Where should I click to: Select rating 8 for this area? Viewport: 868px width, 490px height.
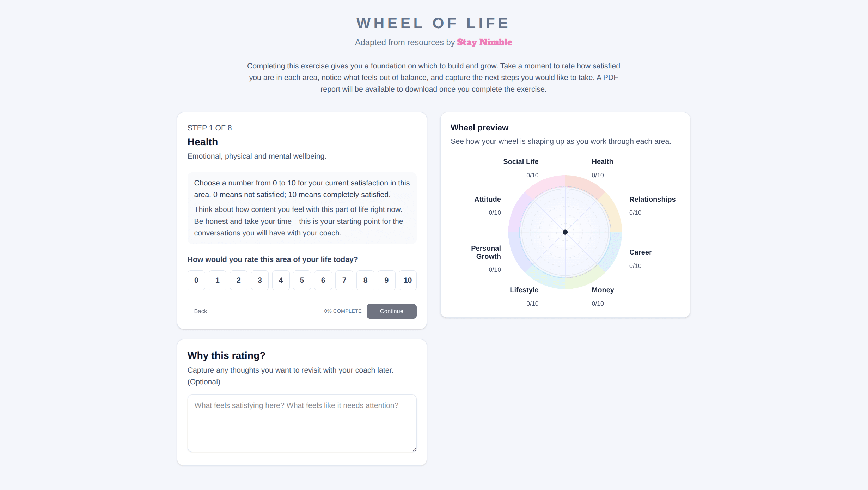tap(365, 280)
